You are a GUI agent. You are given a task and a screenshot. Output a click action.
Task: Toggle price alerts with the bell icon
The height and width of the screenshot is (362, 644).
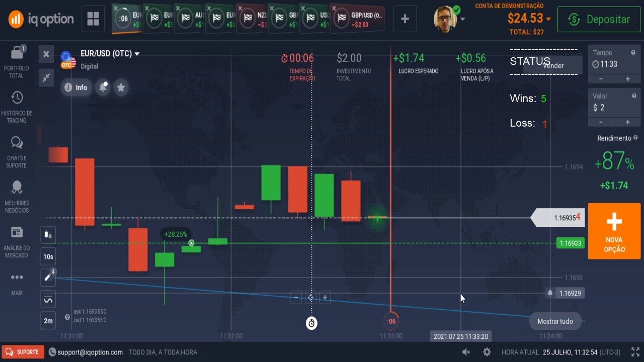click(x=103, y=87)
